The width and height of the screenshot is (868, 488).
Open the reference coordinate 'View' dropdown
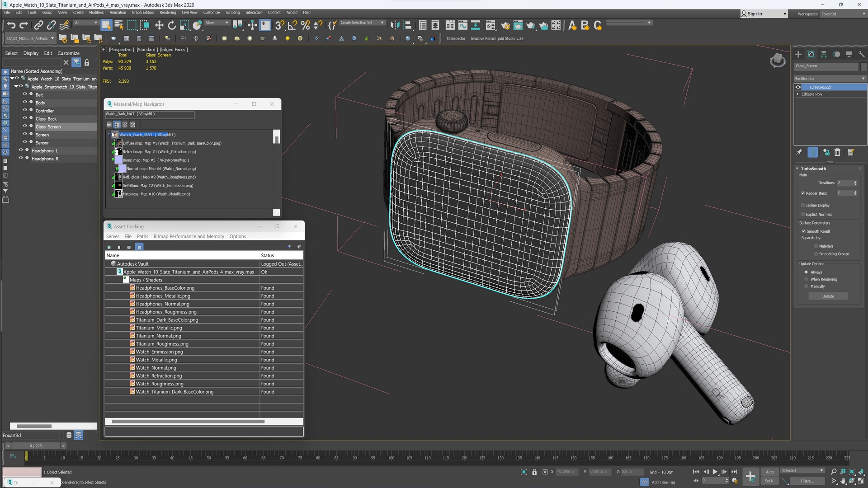pyautogui.click(x=217, y=23)
